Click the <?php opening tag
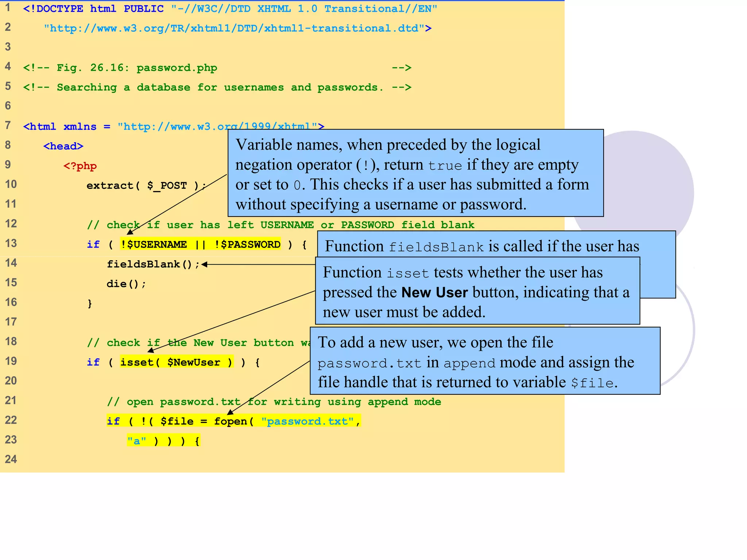Viewport: 747px width, 560px height. click(80, 166)
